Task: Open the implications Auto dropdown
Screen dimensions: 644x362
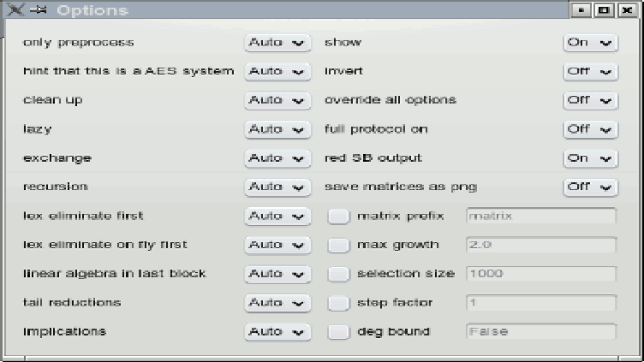Action: (277, 332)
